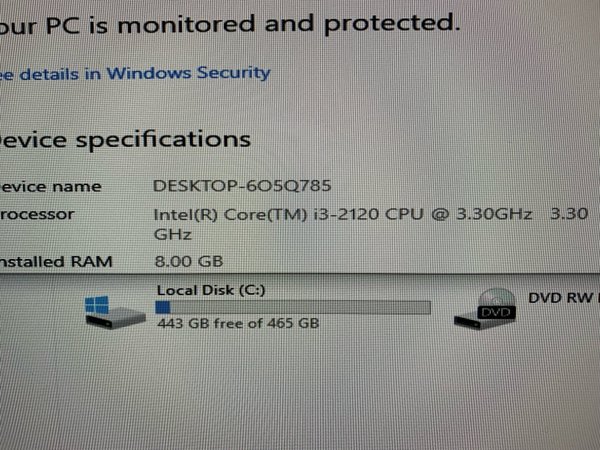Click the Windows logo on the C: drive icon
This screenshot has height=450, width=600.
pos(98,303)
